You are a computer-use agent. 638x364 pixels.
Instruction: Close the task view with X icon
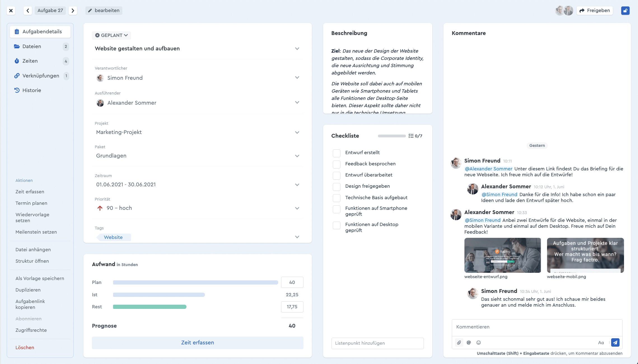point(11,11)
